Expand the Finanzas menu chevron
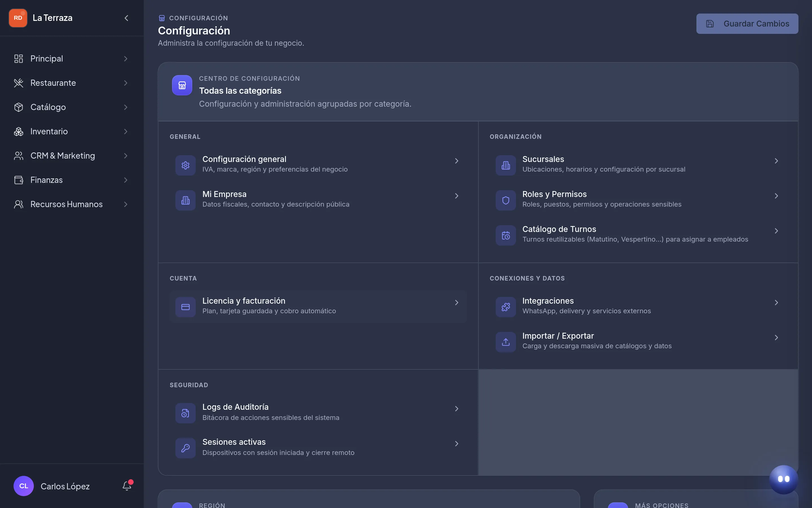The image size is (812, 508). pos(126,180)
